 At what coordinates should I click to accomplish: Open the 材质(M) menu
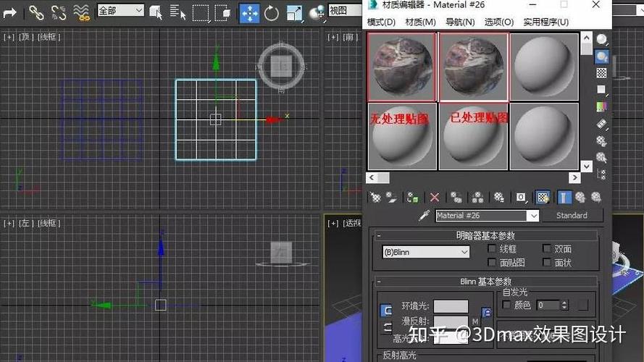tap(420, 22)
